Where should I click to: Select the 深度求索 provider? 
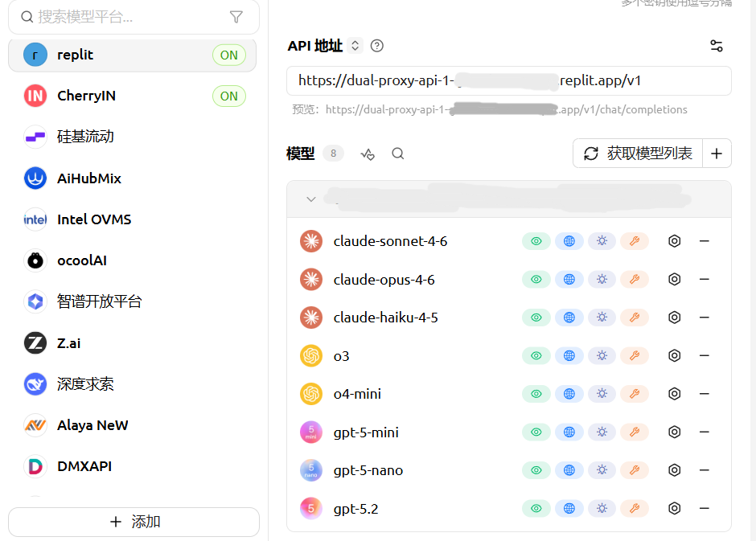(132, 384)
